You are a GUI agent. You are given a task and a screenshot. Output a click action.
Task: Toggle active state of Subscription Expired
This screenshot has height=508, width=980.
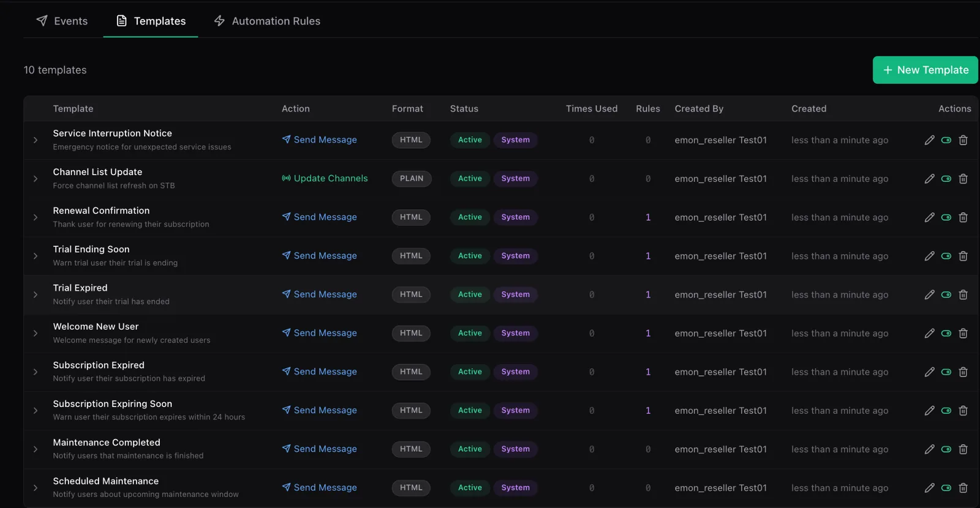[946, 372]
